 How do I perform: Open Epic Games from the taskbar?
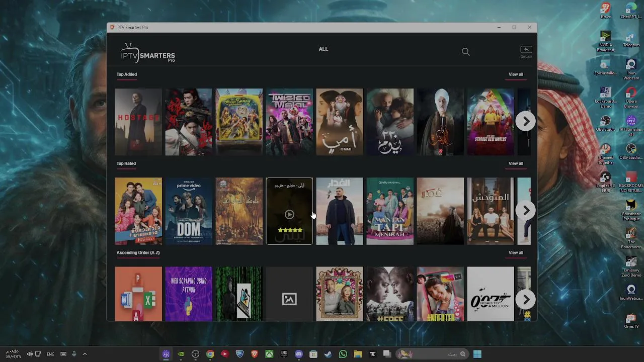coord(284,354)
